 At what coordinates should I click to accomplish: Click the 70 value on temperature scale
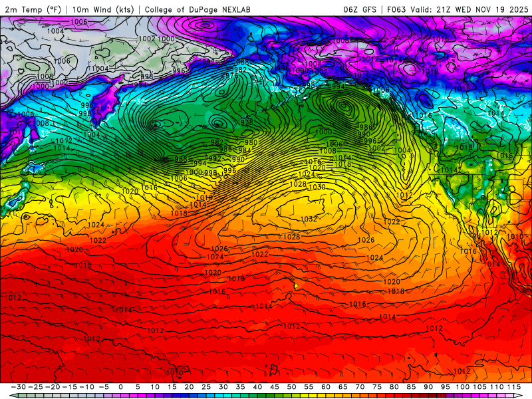coord(360,387)
